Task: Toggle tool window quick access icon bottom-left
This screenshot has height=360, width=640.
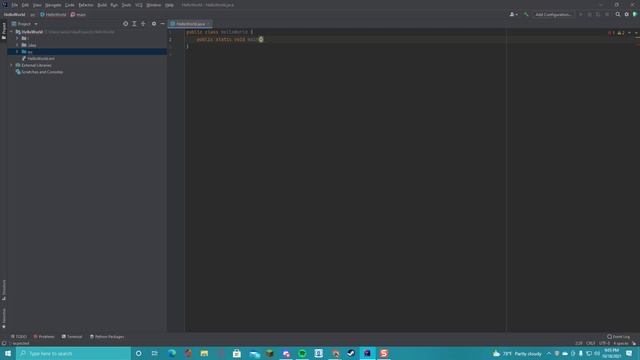Action: (4, 343)
